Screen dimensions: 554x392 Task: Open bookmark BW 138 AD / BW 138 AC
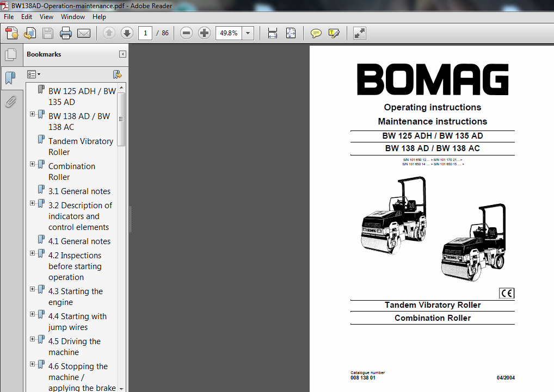click(79, 121)
